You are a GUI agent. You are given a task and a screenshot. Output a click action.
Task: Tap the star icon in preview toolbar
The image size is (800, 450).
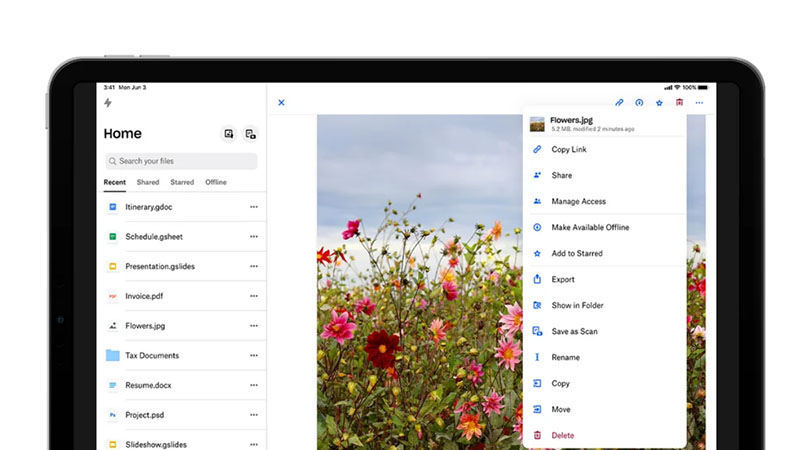point(659,103)
